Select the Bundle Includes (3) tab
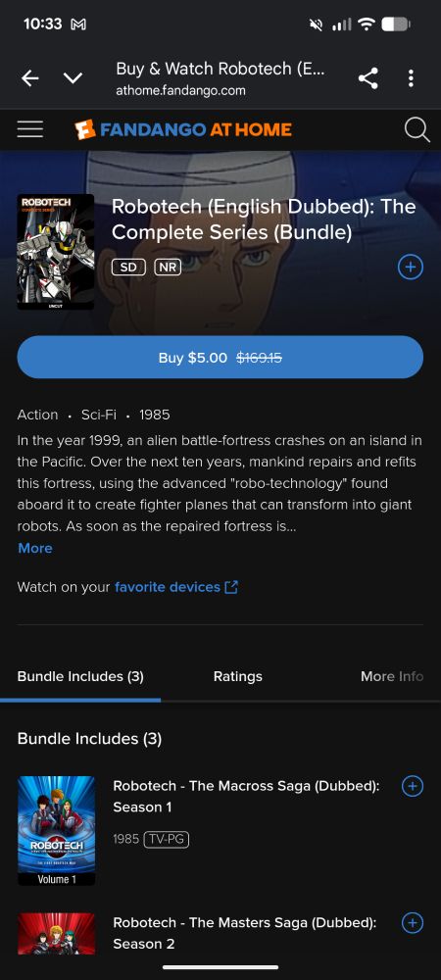The width and height of the screenshot is (441, 980). [x=80, y=676]
